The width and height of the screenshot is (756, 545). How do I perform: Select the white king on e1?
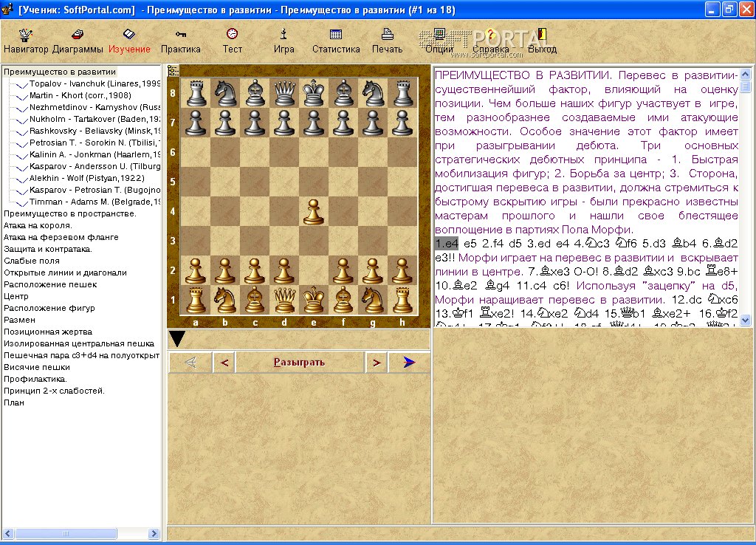coord(313,300)
